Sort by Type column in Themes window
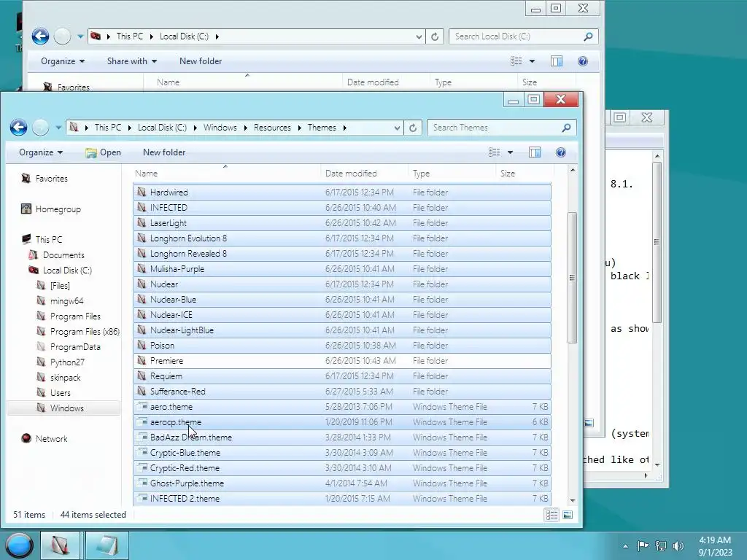The image size is (747, 560). click(452, 174)
